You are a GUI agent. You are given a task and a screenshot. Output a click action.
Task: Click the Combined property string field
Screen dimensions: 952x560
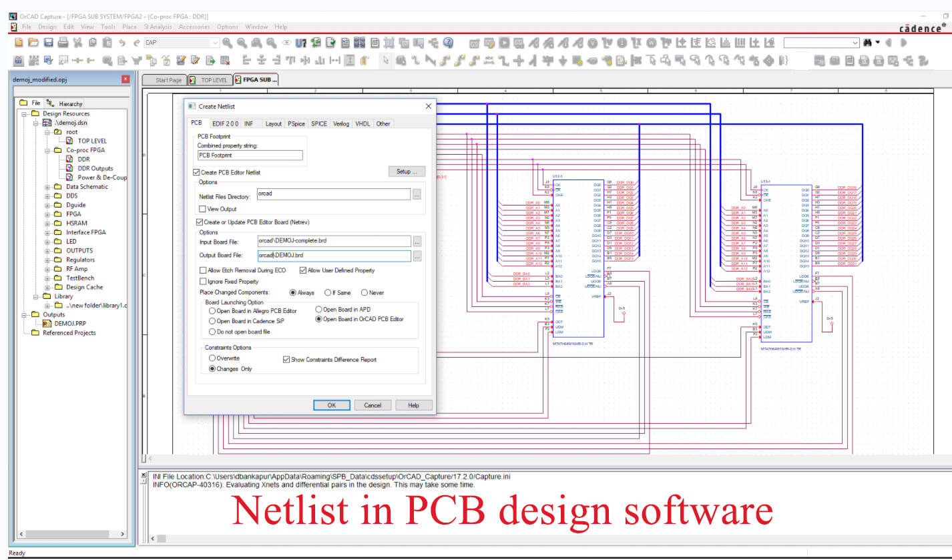pyautogui.click(x=250, y=155)
